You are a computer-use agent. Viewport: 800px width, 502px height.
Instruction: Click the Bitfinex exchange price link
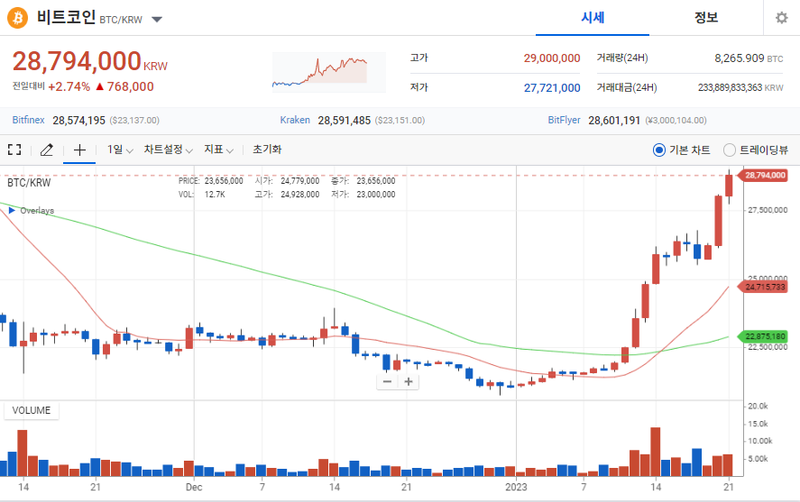point(29,120)
